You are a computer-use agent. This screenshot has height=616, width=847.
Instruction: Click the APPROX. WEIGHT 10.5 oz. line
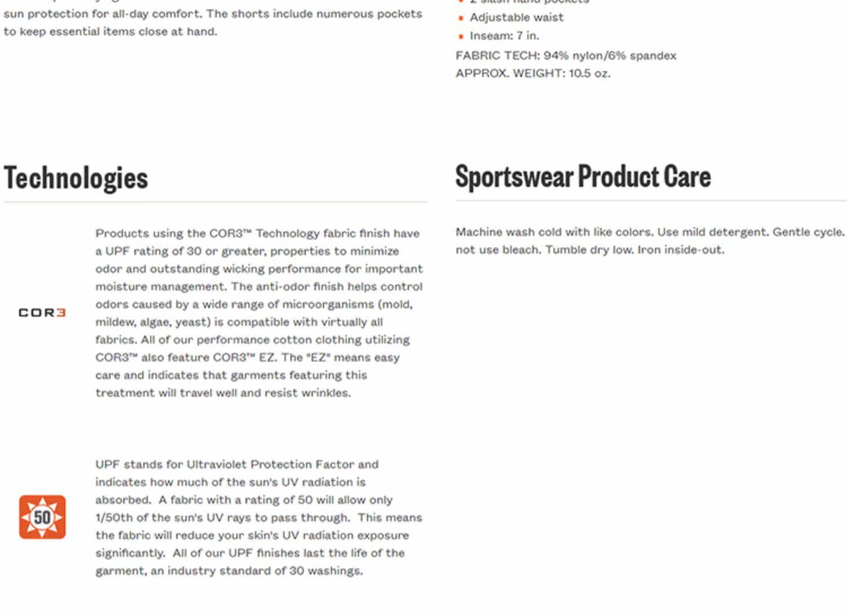(533, 73)
